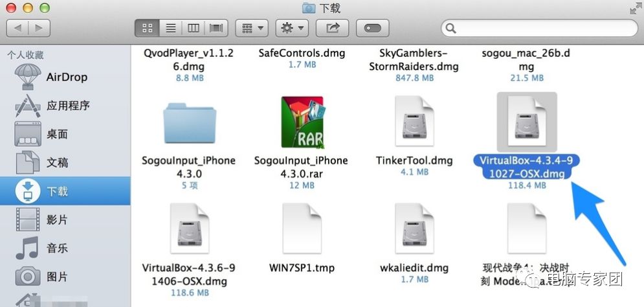Click the WIN7SP1.tmp file name label

pyautogui.click(x=302, y=268)
